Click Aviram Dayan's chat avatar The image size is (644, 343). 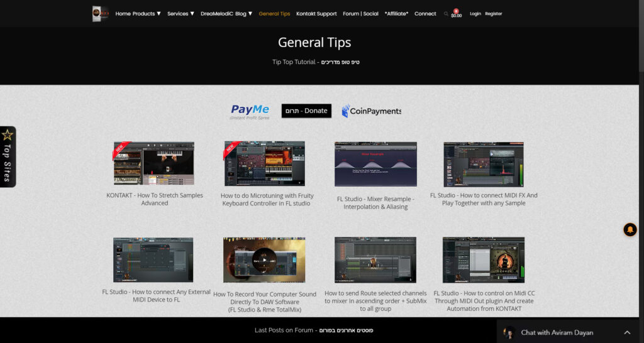509,332
